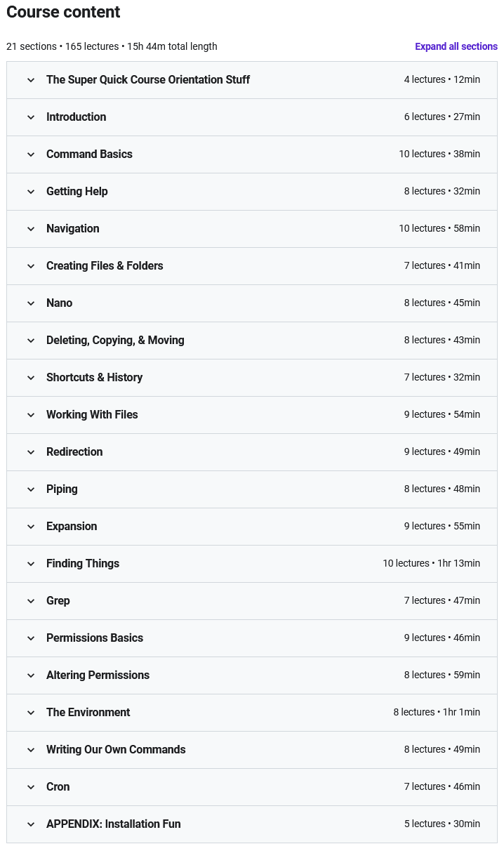Expand Getting Help section arrow
This screenshot has width=504, height=851.
31,192
